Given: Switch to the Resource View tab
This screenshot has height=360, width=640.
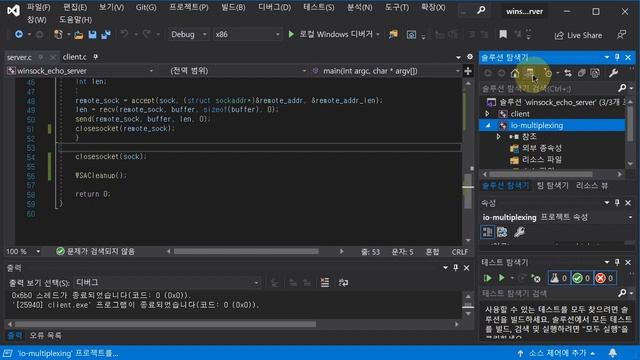Looking at the screenshot, I should pos(591,186).
